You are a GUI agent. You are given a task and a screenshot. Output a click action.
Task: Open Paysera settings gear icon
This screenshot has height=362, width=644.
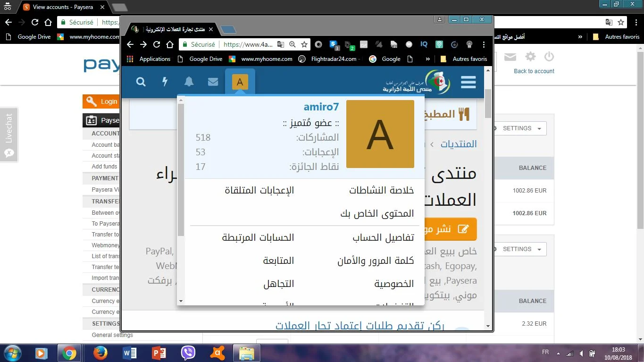pyautogui.click(x=530, y=57)
